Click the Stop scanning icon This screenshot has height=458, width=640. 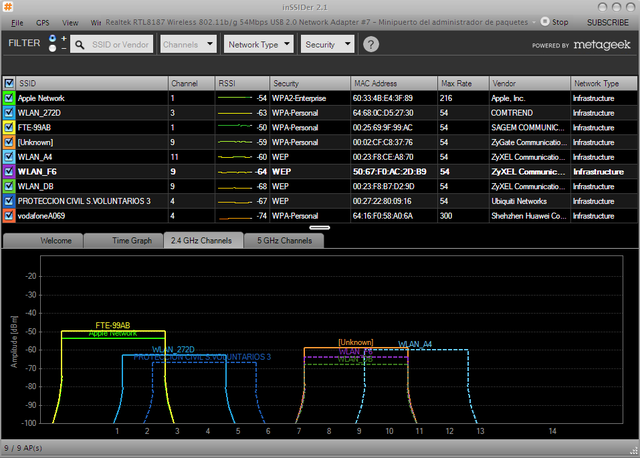coord(545,22)
